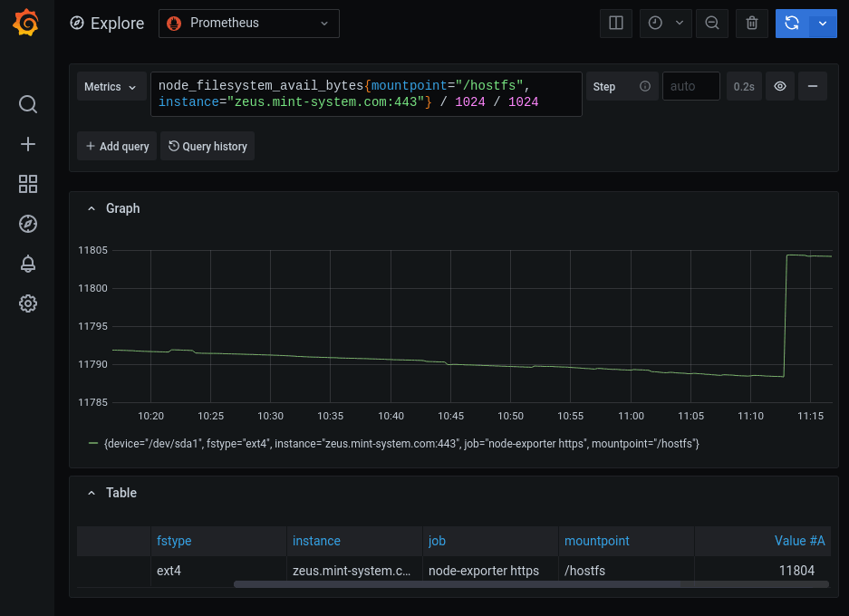Clear all queries with trash icon
Screen dimensions: 849x616
(x=751, y=24)
